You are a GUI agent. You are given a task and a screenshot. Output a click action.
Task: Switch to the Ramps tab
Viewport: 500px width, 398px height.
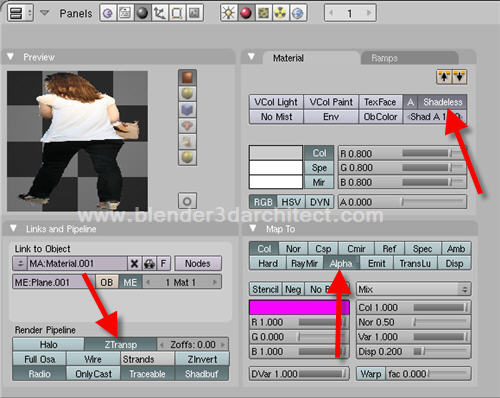tap(384, 58)
